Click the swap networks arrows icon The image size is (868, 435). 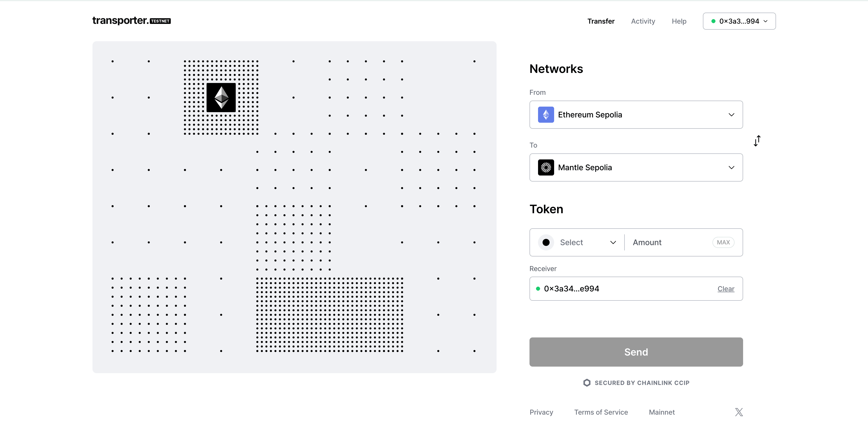pyautogui.click(x=757, y=141)
